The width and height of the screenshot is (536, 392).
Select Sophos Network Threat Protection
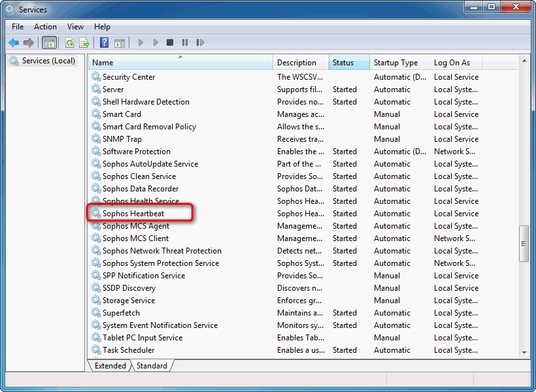[162, 251]
